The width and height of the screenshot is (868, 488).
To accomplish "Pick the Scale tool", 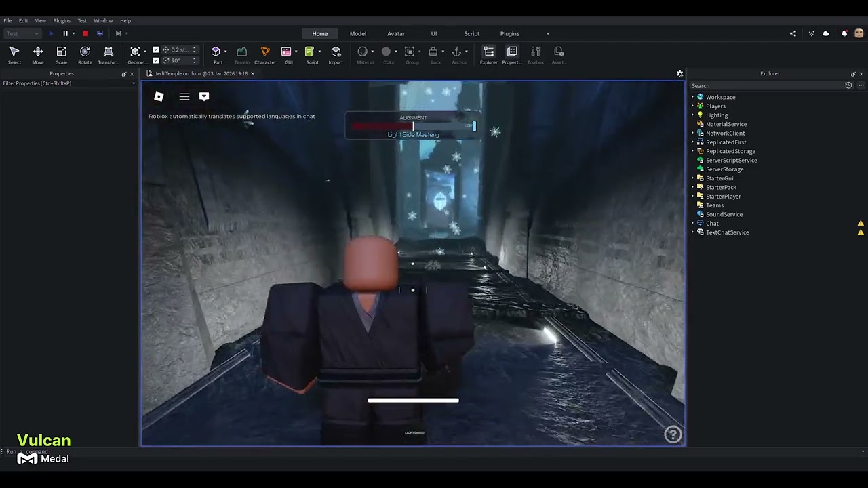I will point(61,55).
